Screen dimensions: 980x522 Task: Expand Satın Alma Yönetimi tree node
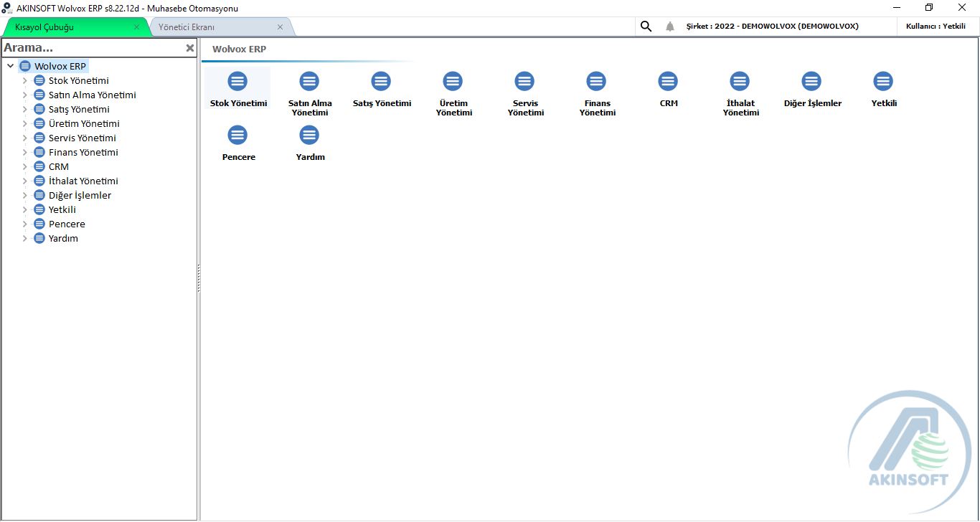point(24,95)
